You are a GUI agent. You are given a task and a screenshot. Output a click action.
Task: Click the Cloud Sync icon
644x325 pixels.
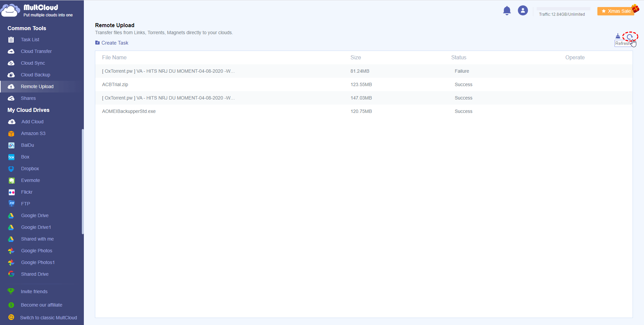(11, 63)
